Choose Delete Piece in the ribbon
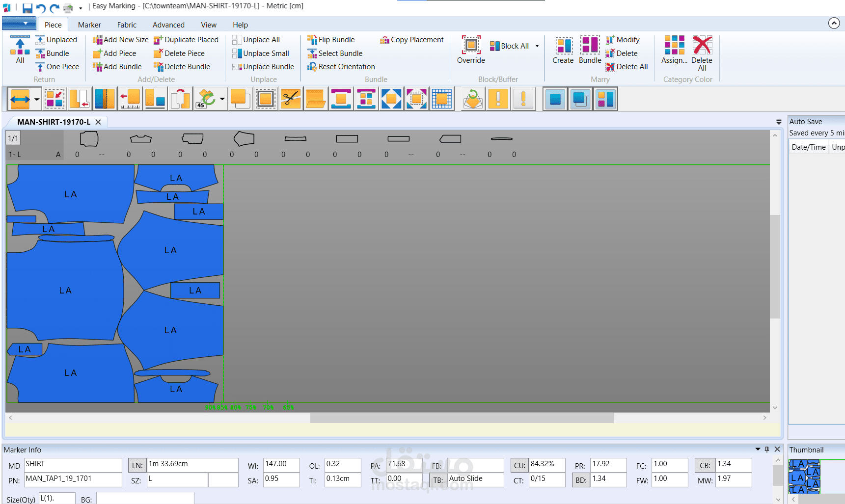Image resolution: width=845 pixels, height=504 pixels. point(179,53)
